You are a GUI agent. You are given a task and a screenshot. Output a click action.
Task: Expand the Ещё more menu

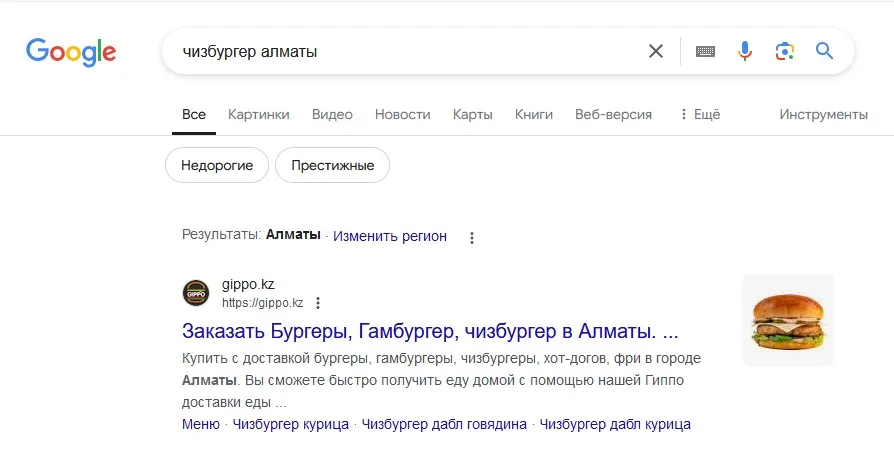coord(700,115)
